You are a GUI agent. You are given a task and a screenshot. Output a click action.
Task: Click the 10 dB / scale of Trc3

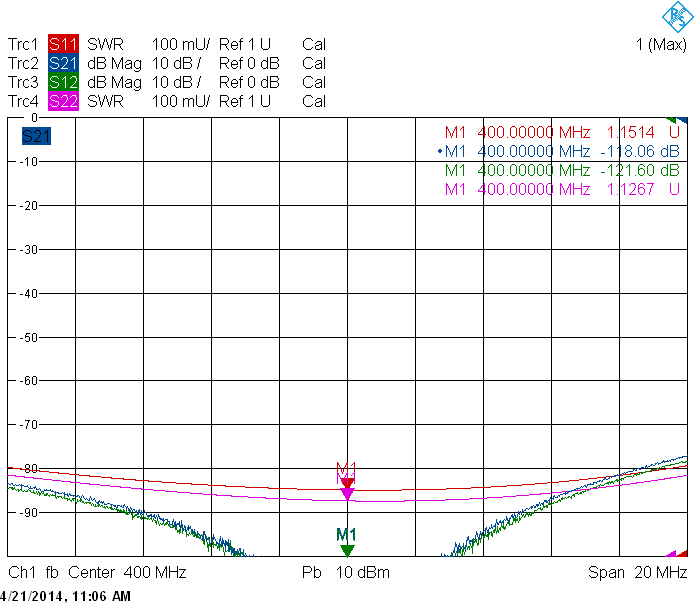[176, 82]
